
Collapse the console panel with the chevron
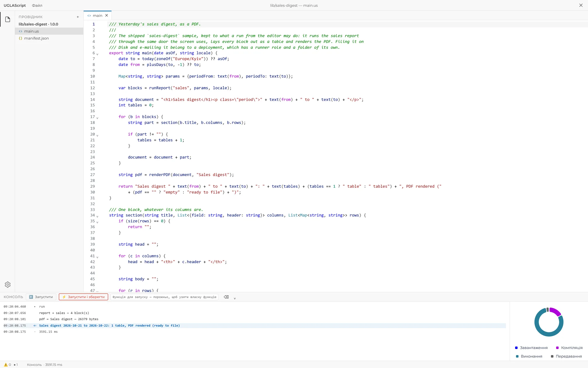[x=235, y=298]
